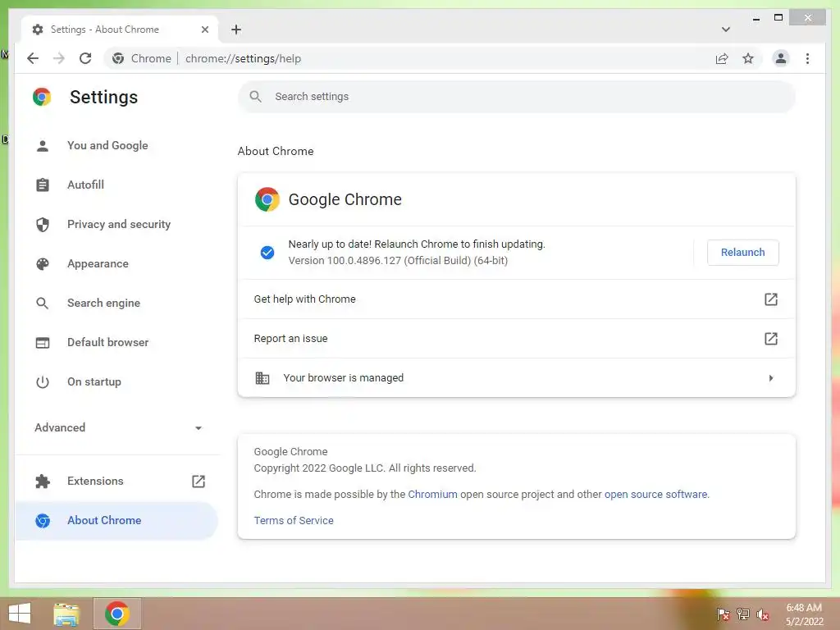Click the browser back arrow
This screenshot has height=630, width=840.
tap(33, 58)
